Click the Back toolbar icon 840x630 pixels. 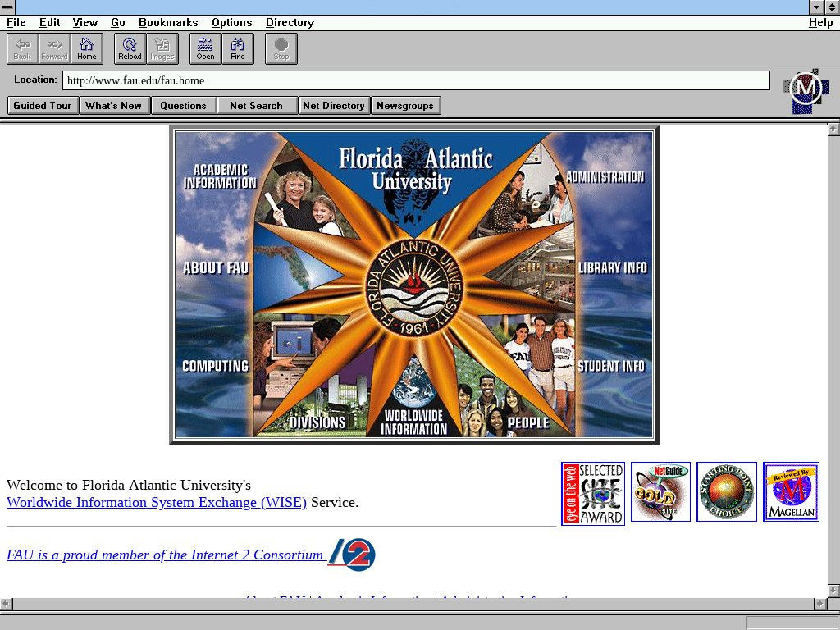(22, 48)
